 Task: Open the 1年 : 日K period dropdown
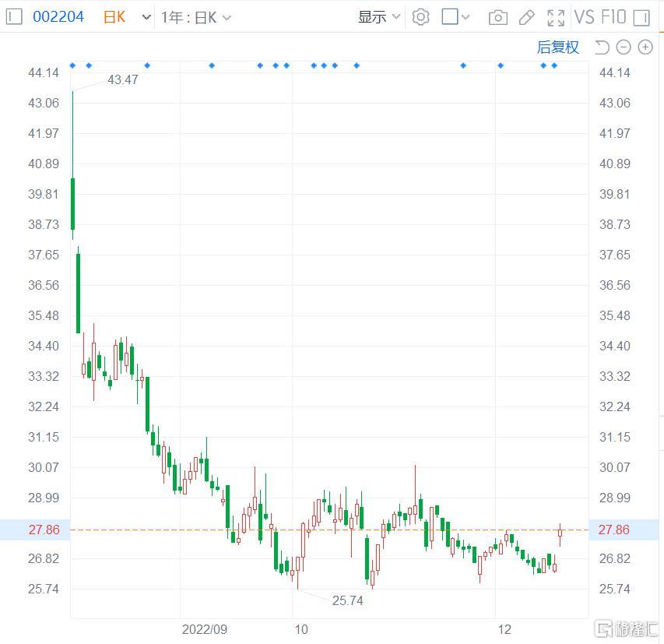pos(196,17)
